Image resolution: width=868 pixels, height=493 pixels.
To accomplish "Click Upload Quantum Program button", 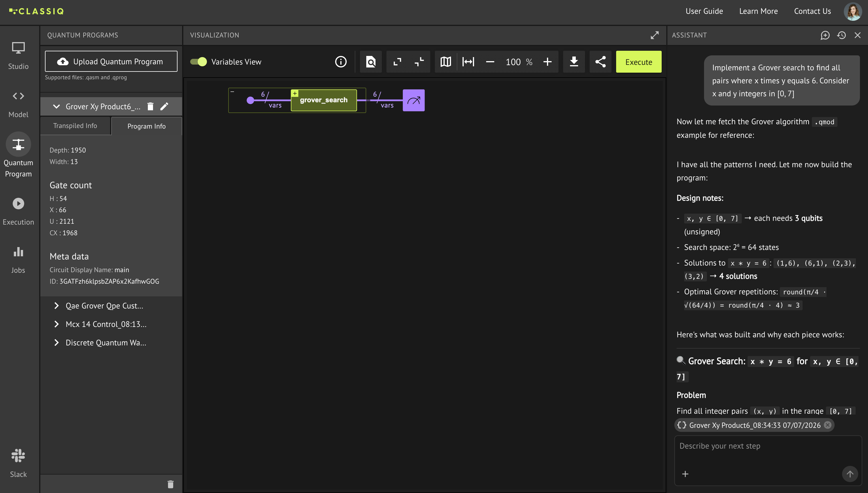I will point(111,61).
